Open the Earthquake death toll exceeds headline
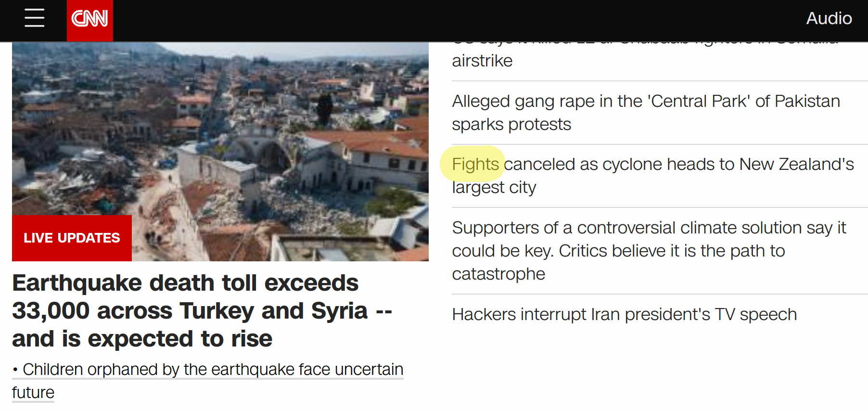This screenshot has width=868, height=411. click(x=185, y=283)
